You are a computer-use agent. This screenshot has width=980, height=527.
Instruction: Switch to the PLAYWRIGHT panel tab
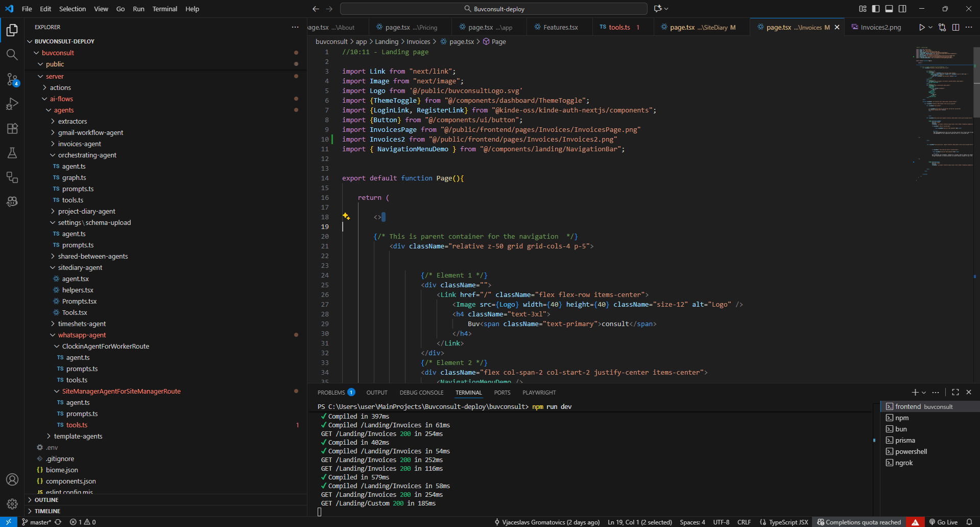coord(539,392)
